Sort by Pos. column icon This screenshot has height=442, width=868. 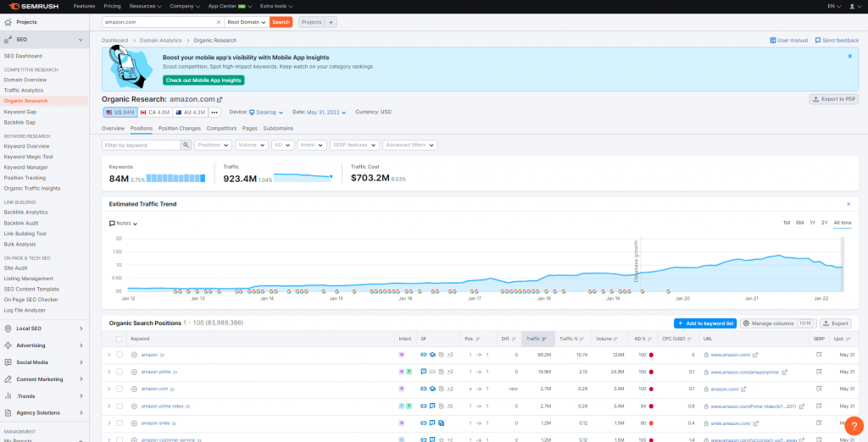coord(478,339)
